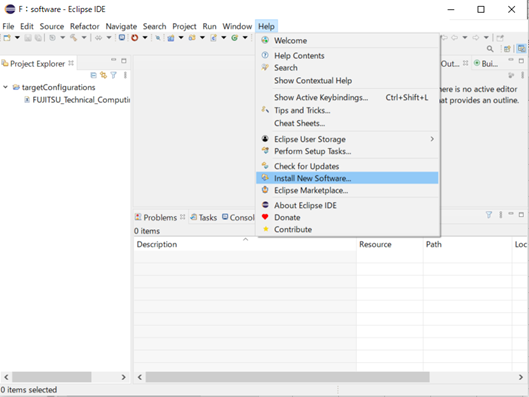
Task: Click Contribute with the star icon
Action: 347,229
